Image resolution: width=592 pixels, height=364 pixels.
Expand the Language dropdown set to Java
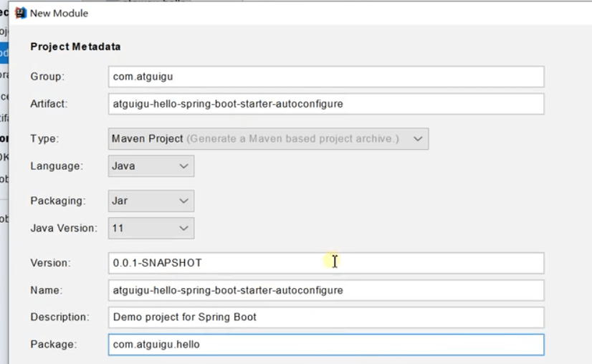click(151, 166)
